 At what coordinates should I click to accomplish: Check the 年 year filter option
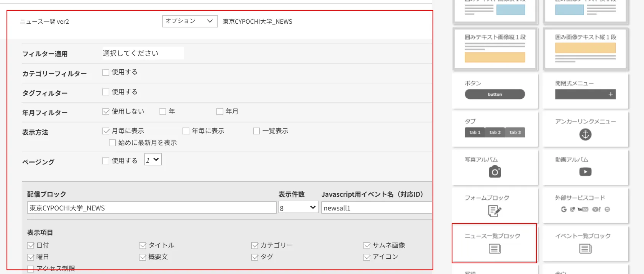point(163,112)
